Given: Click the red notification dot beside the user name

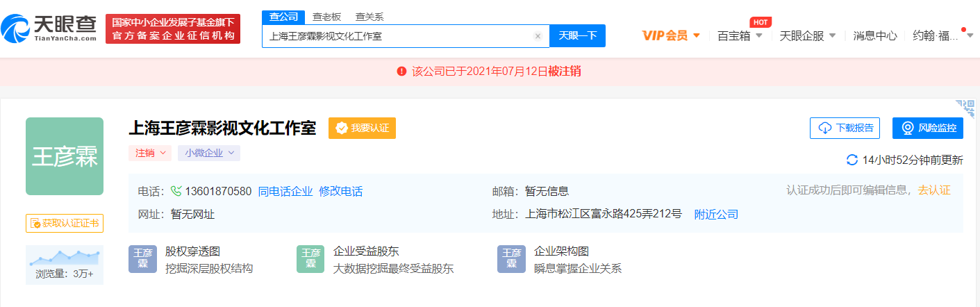Looking at the screenshot, I should 963,30.
